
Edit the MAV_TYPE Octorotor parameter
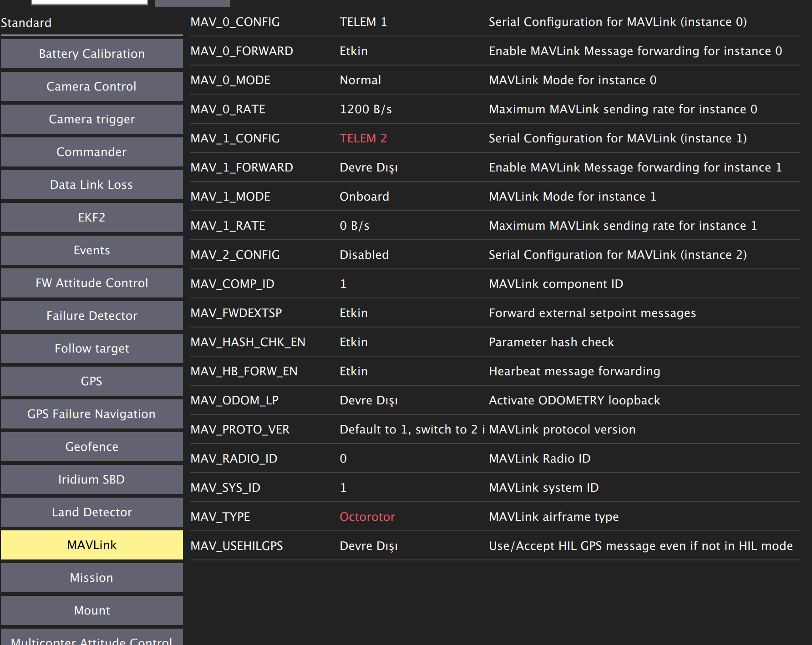point(367,516)
